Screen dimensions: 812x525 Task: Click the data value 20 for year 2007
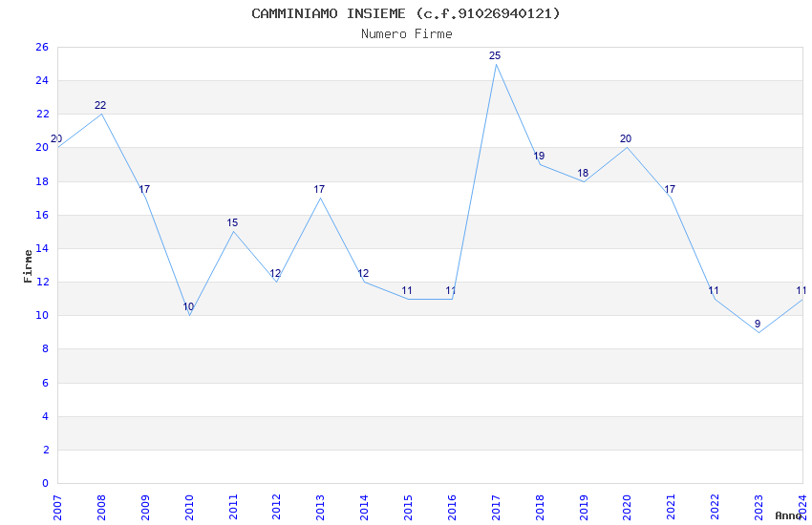(56, 138)
